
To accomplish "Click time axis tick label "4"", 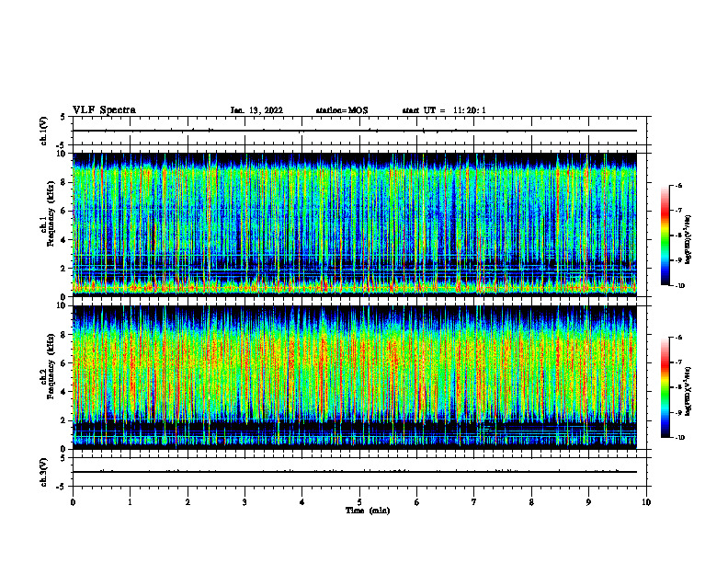I will (302, 502).
